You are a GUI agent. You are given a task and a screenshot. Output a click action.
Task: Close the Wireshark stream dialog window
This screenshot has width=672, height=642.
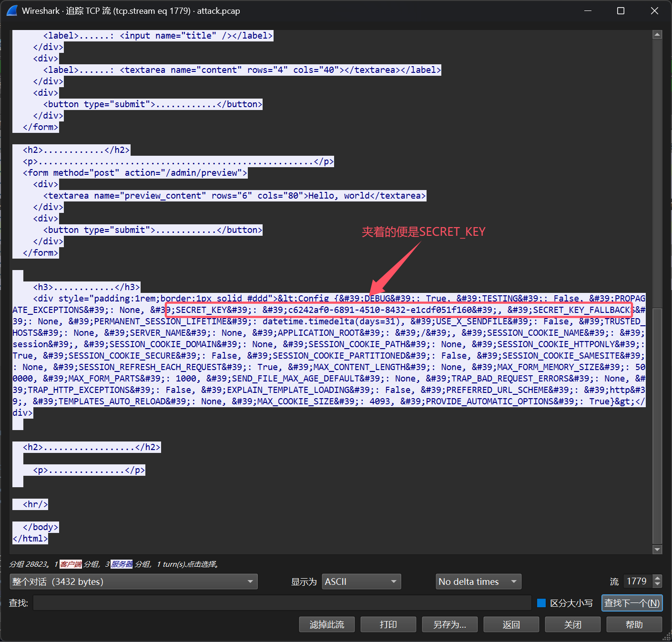[x=654, y=10]
